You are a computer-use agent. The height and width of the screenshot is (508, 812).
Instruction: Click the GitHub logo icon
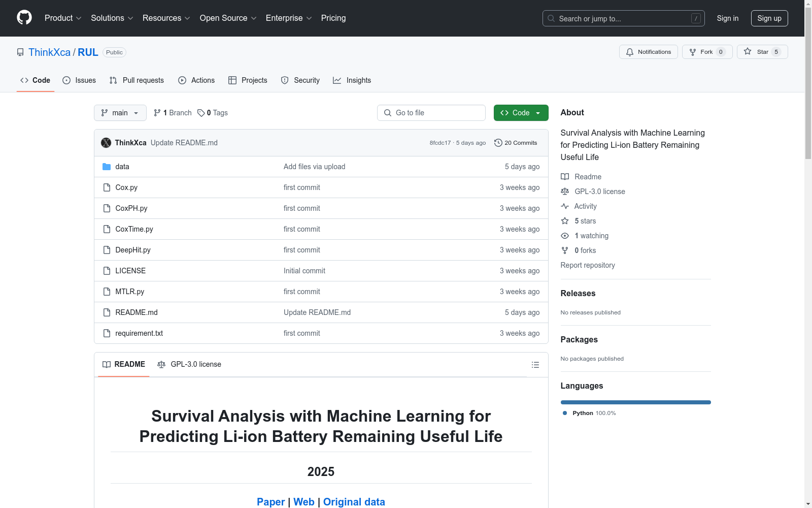(24, 18)
